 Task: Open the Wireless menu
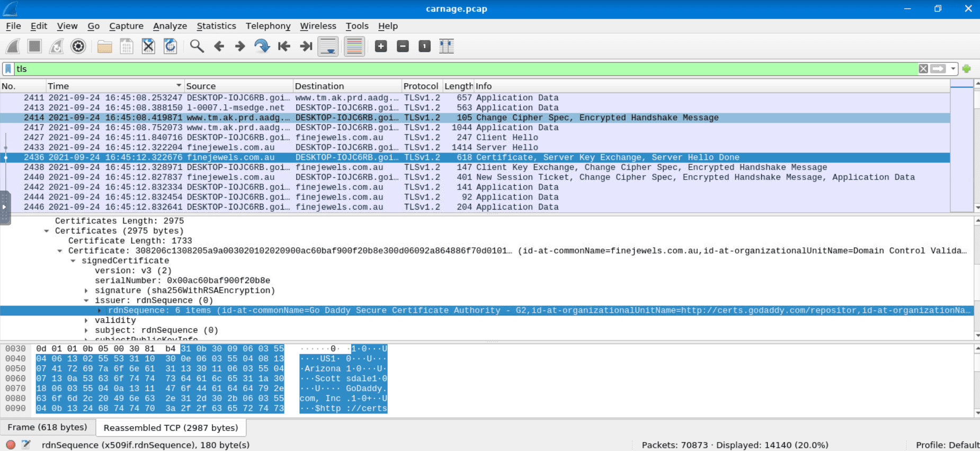point(318,26)
